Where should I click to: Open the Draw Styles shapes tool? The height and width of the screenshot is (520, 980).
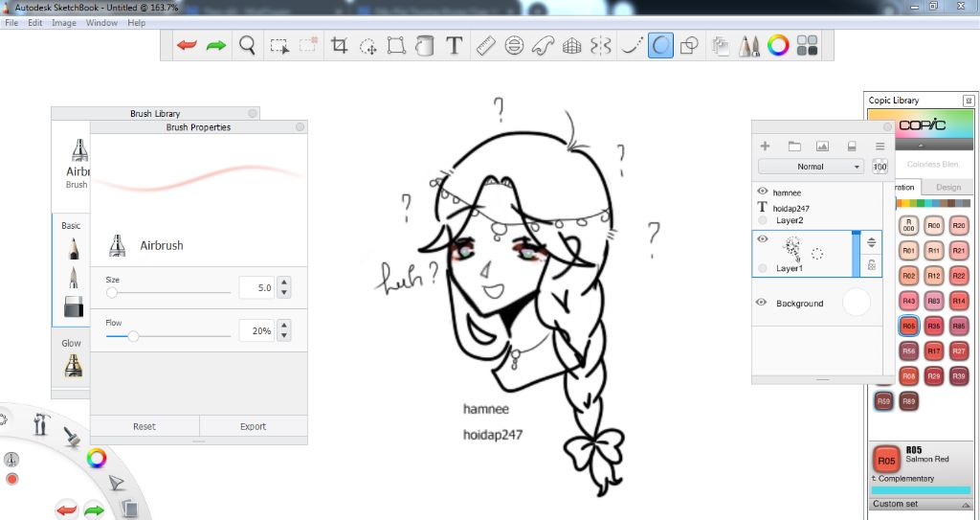[x=689, y=46]
